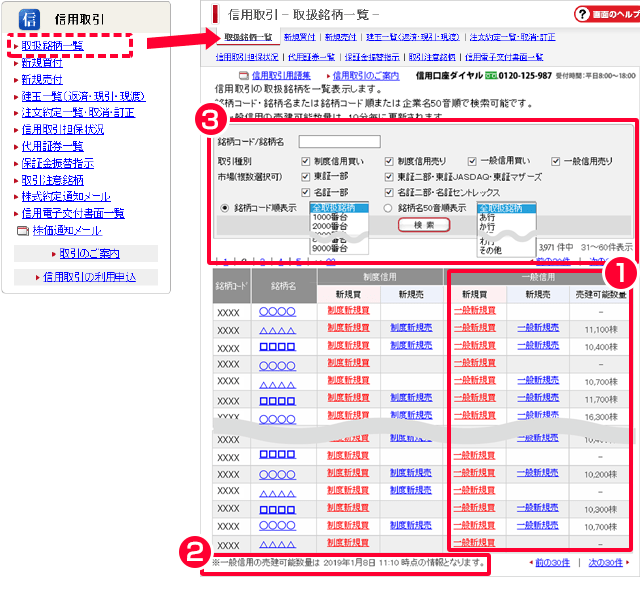Click the mail icon next to 株価通知メール
The image size is (640, 590).
coord(22,231)
